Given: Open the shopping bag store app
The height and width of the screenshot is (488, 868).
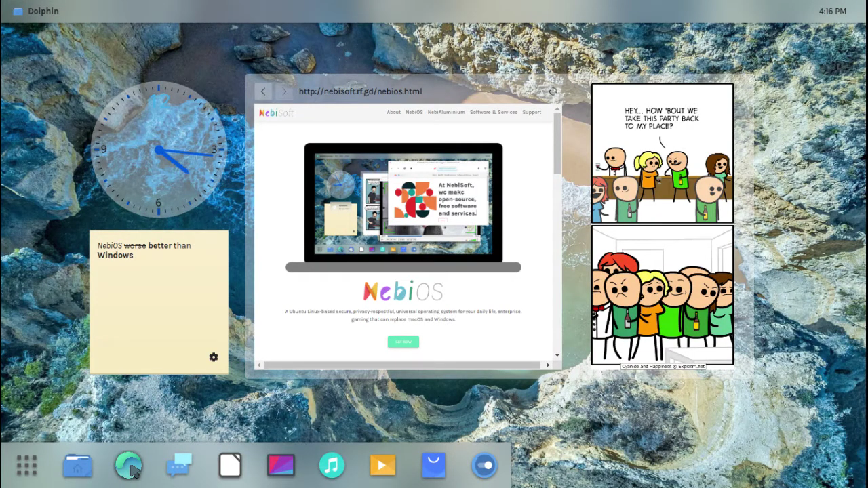Looking at the screenshot, I should 433,466.
